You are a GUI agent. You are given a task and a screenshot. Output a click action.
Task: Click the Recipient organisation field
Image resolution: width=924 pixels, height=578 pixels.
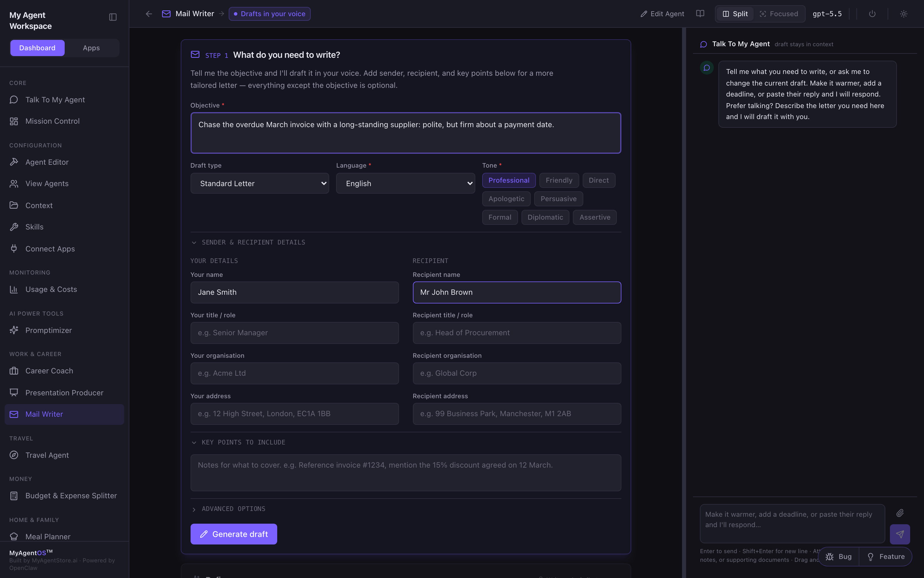pos(517,373)
